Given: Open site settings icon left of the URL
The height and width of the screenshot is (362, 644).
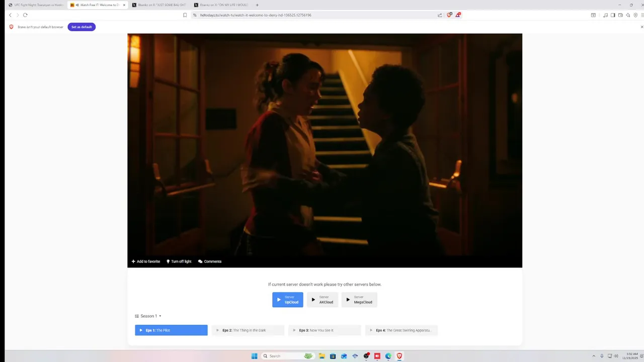Looking at the screenshot, I should tap(195, 15).
